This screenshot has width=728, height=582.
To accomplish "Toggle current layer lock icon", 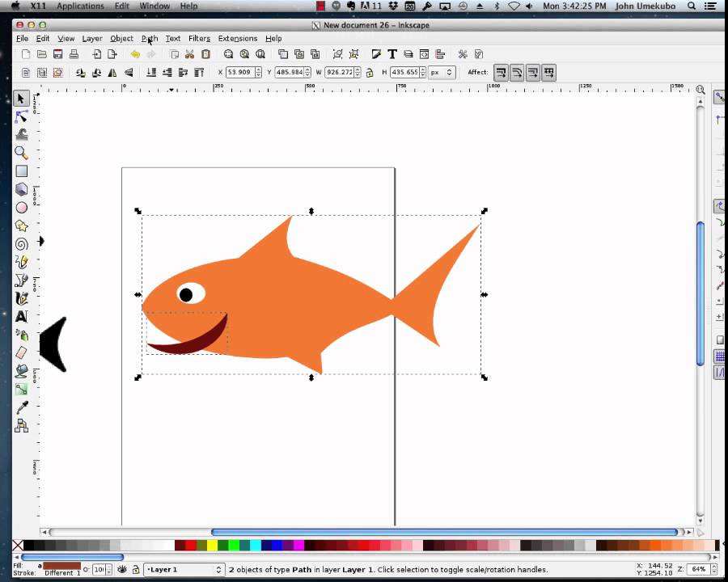I will coord(136,570).
